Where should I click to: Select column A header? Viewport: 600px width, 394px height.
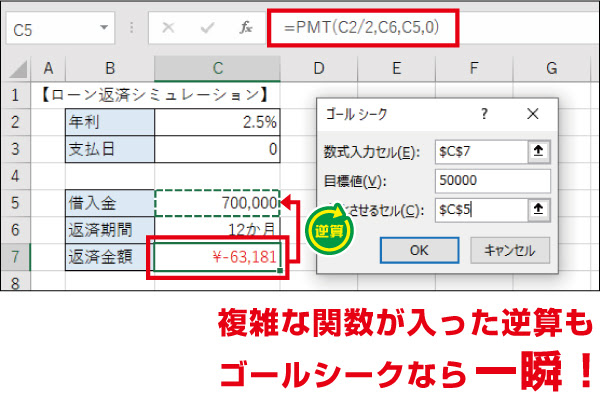[48, 68]
